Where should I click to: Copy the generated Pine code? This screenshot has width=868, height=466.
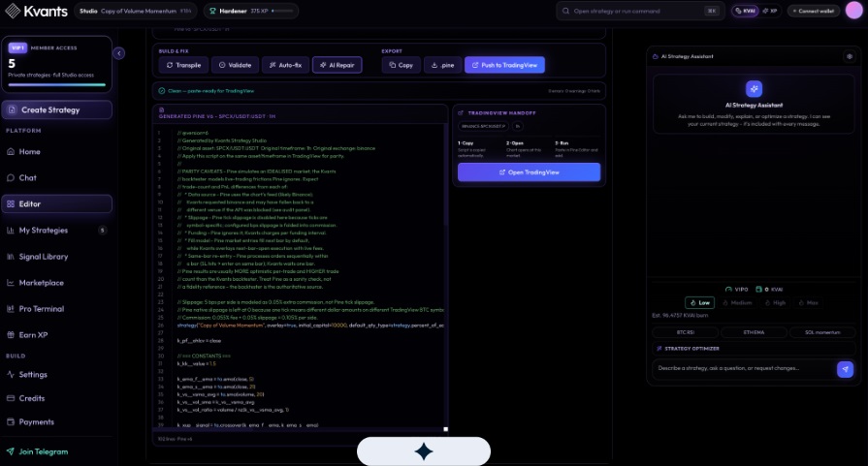[x=401, y=65]
